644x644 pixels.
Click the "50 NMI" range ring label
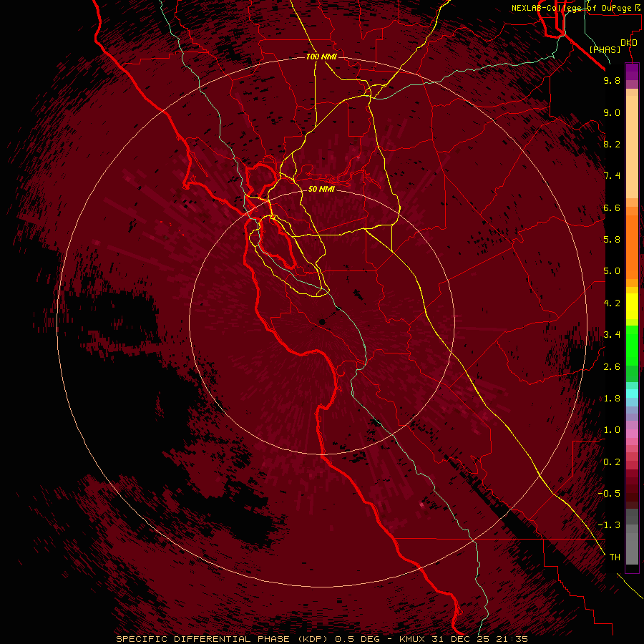321,189
